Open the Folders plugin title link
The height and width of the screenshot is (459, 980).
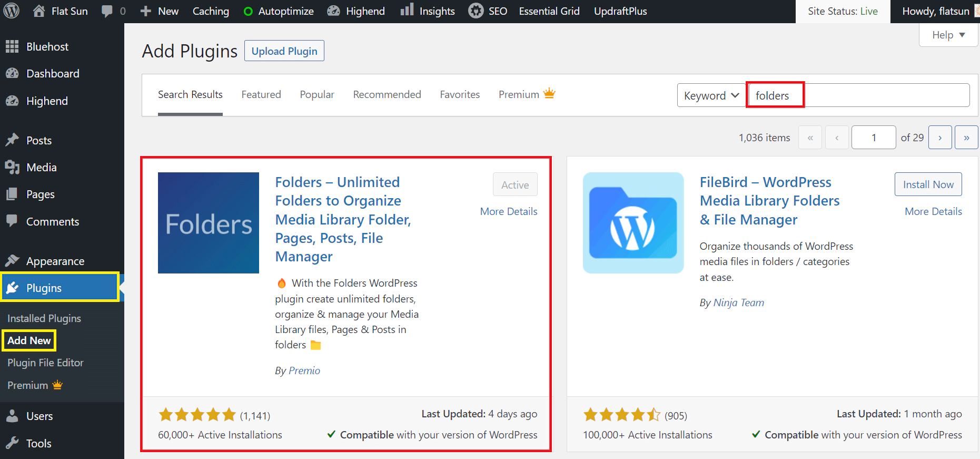[x=343, y=219]
